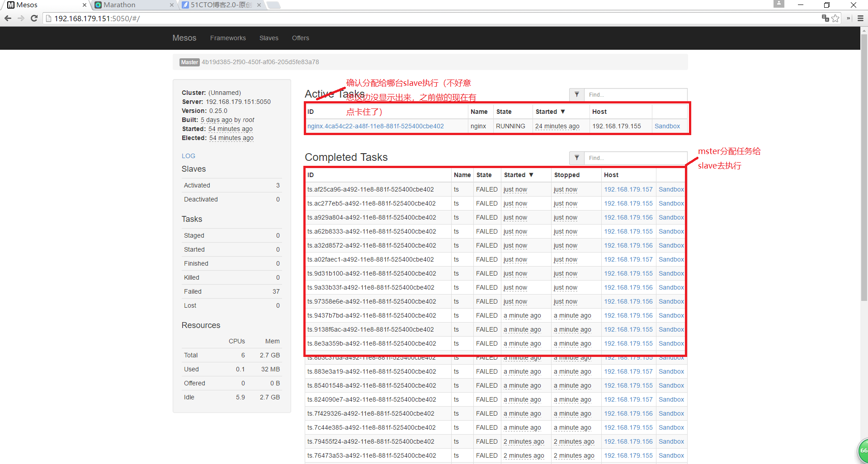
Task: Open Sandbox for ts.9d31b100 task
Action: tap(671, 273)
